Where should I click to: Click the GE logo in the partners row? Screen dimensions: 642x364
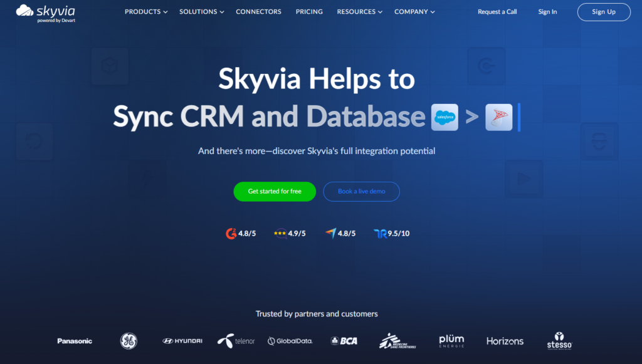point(128,341)
